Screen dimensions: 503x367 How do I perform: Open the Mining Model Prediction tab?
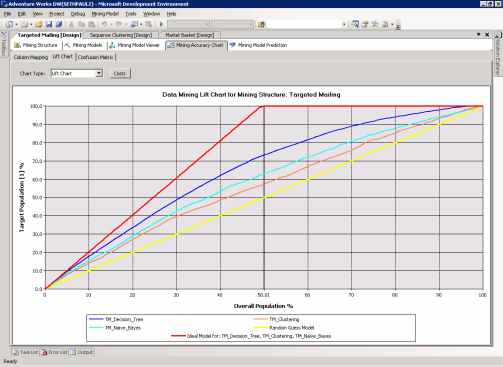click(258, 45)
